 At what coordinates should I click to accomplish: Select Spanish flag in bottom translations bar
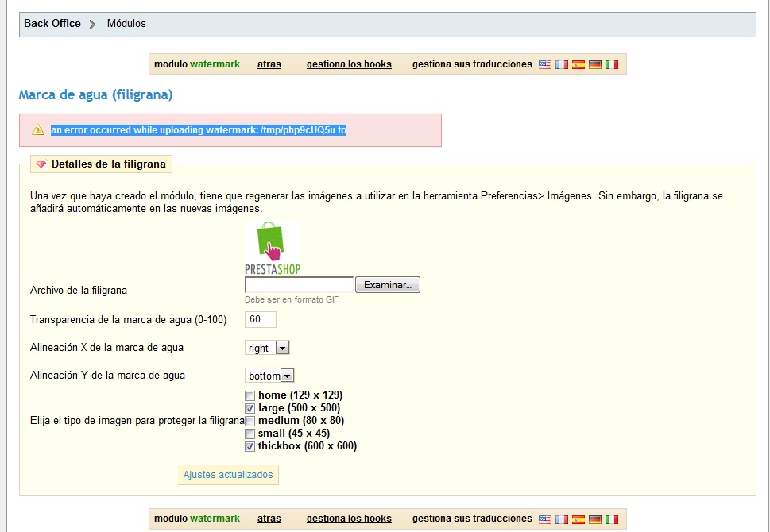tap(578, 519)
